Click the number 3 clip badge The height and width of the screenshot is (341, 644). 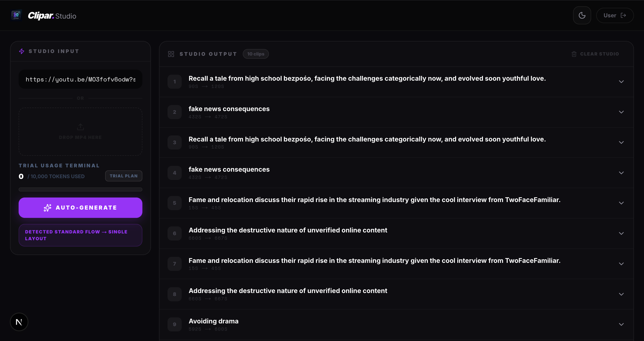(x=175, y=142)
